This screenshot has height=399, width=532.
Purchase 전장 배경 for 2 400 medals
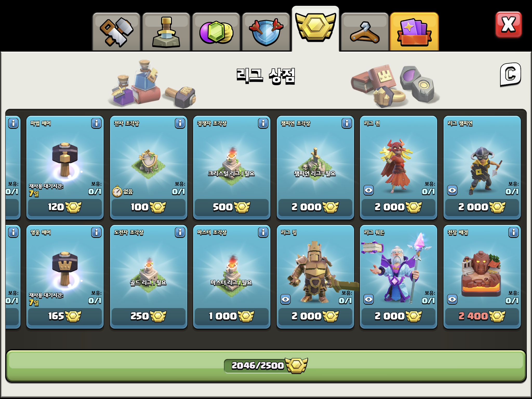point(482,316)
